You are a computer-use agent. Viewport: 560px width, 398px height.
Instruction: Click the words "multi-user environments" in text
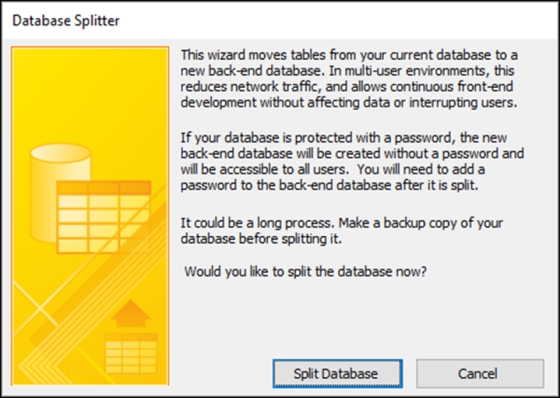416,71
